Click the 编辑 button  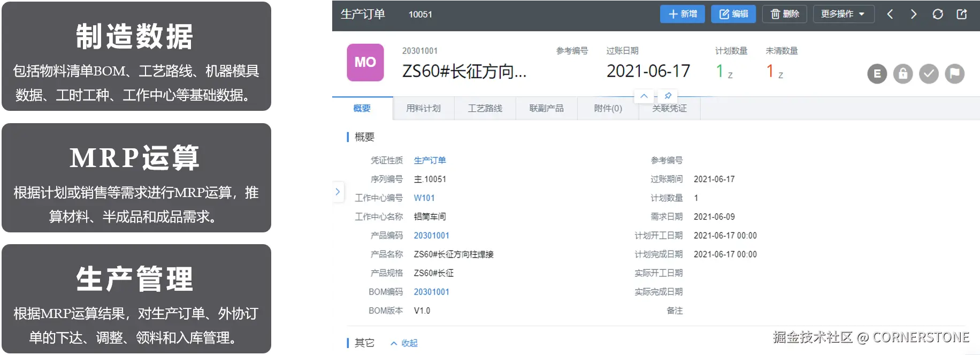[x=733, y=14]
